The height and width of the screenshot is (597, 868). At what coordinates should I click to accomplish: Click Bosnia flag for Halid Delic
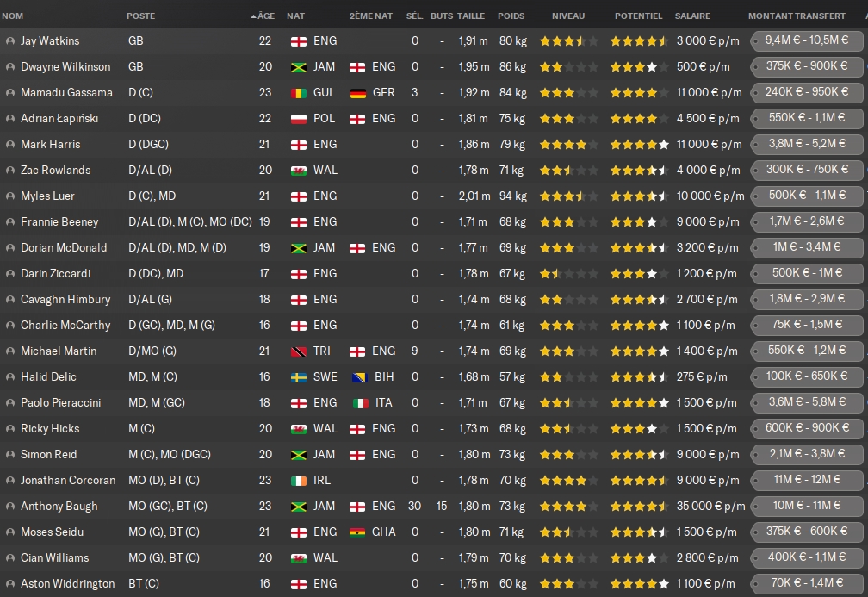[x=360, y=377]
